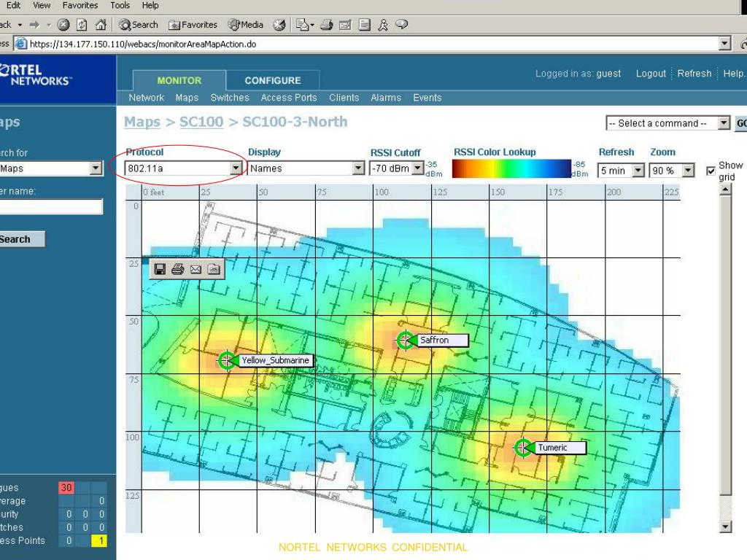Click the map scrollbar down arrow

(x=726, y=526)
